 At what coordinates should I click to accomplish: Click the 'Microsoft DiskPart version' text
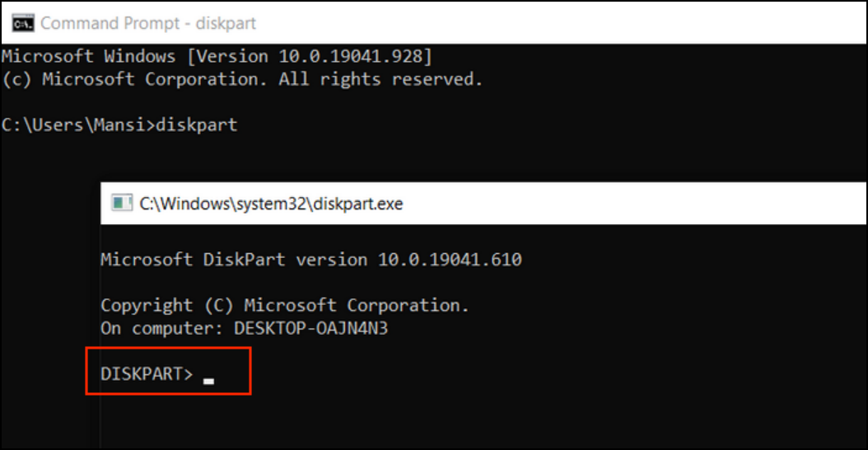tap(235, 260)
